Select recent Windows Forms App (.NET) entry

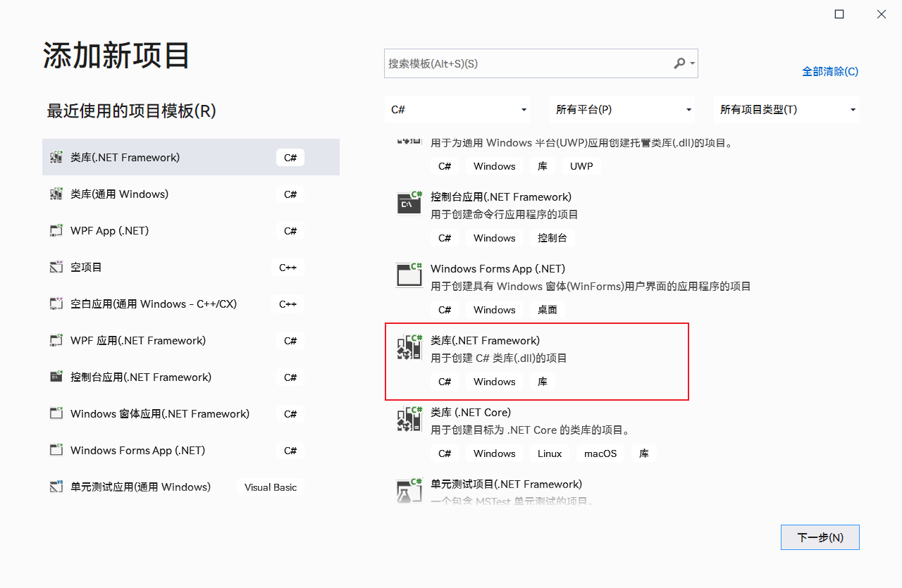(191, 451)
